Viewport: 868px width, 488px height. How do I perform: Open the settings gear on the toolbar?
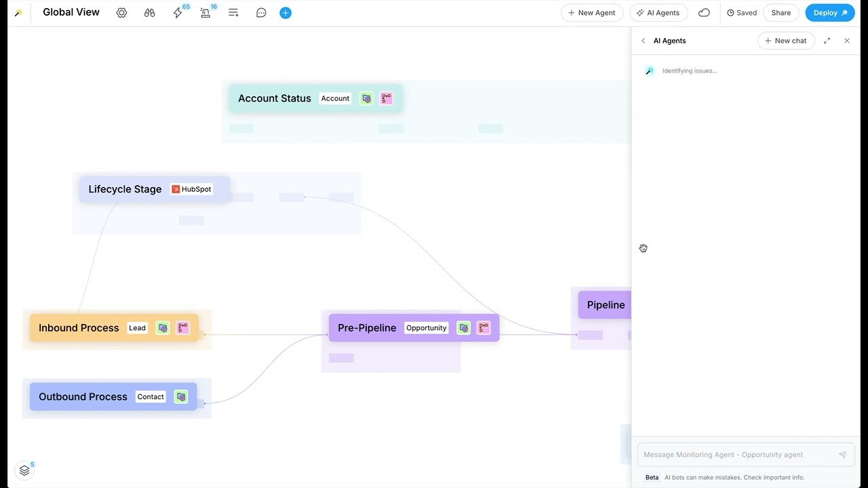pos(121,12)
